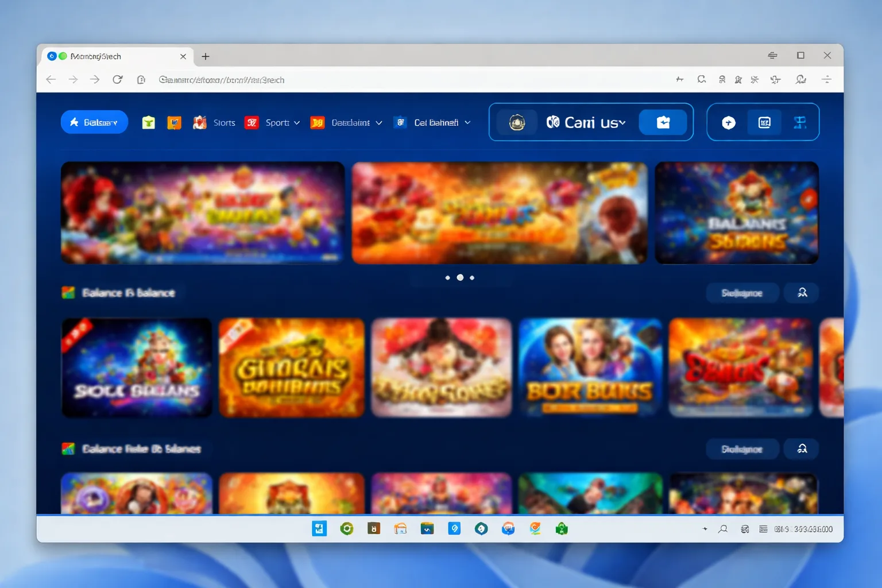
Task: Click the blue icon before Cel Bahnefi
Action: 400,122
